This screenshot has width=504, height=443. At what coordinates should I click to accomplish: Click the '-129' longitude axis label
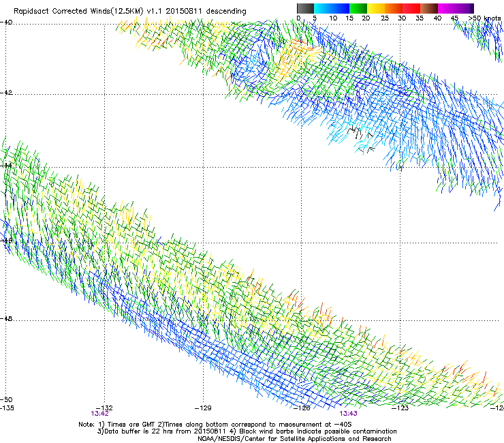[203, 408]
